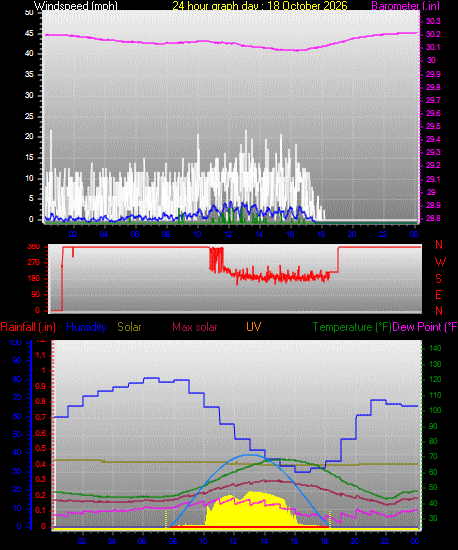Image resolution: width=458 pixels, height=550 pixels.
Task: Click the E compass label
Action: pyautogui.click(x=438, y=295)
